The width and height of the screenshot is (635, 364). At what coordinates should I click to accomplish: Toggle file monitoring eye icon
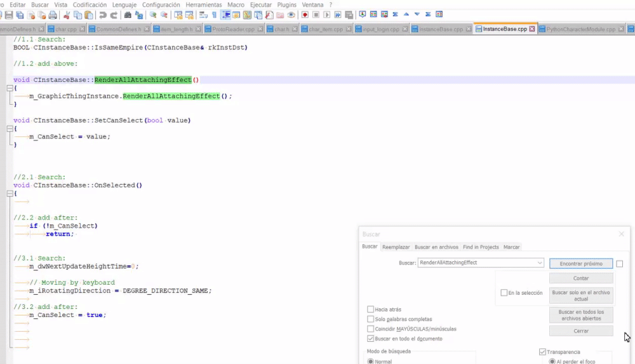point(291,15)
